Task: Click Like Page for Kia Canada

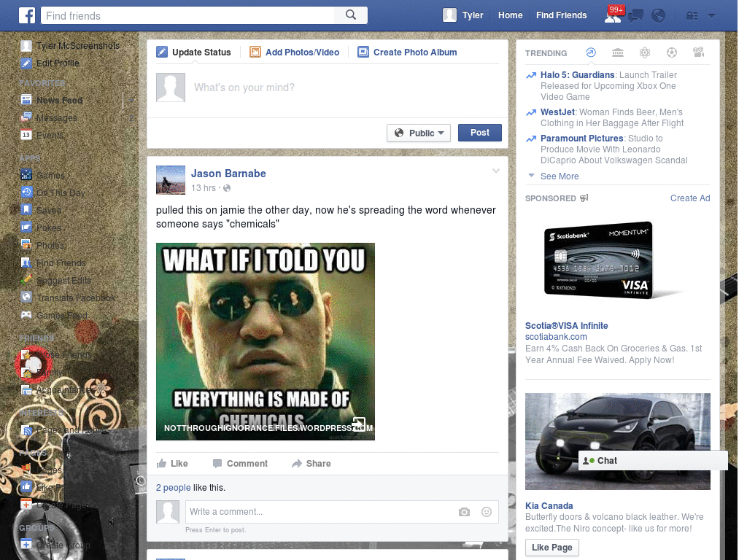Action: tap(552, 548)
